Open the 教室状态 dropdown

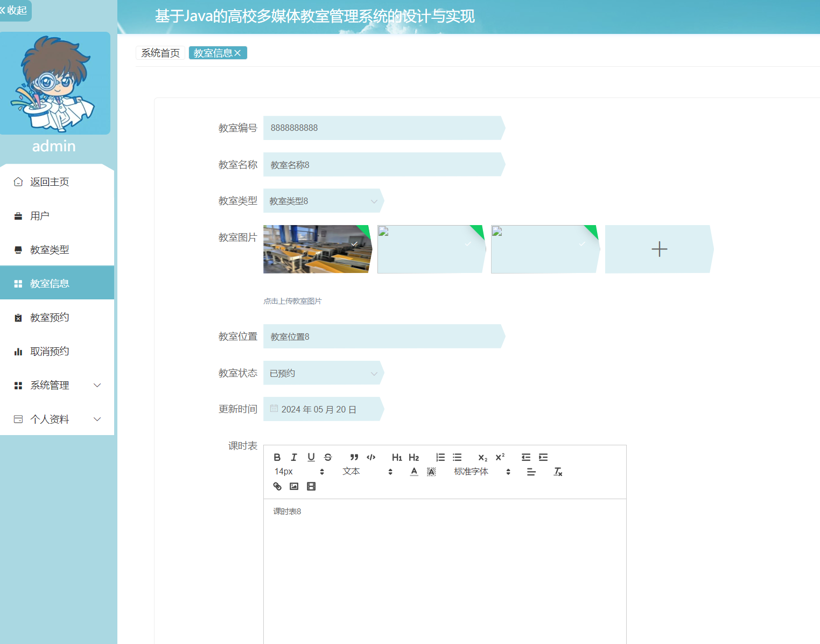point(323,373)
